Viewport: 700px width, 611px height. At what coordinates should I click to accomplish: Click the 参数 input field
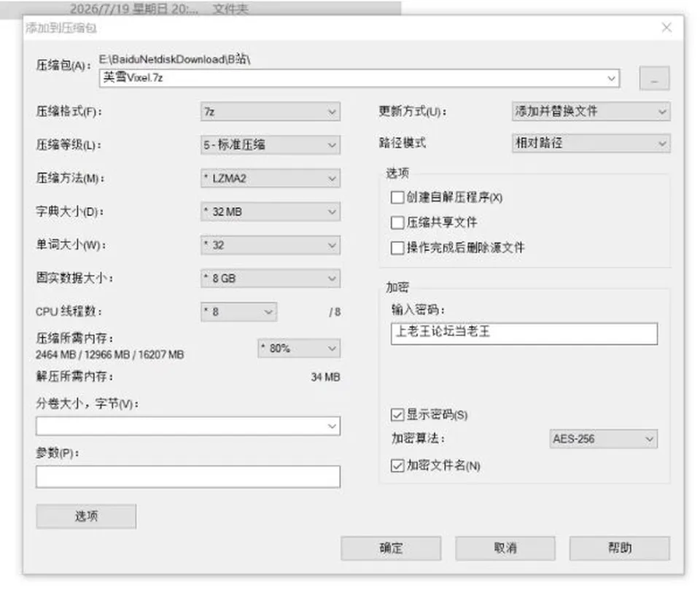tap(188, 477)
